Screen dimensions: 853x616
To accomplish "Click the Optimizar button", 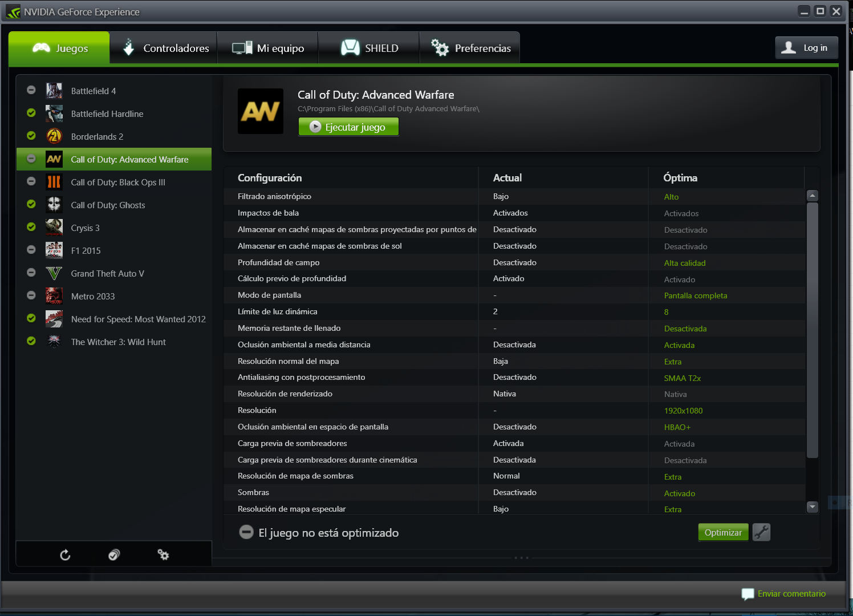I will tap(722, 532).
